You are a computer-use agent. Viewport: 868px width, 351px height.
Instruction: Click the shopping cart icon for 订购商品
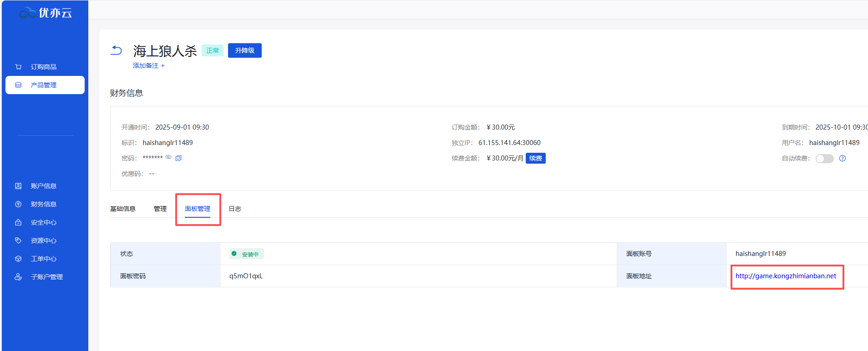[x=18, y=67]
